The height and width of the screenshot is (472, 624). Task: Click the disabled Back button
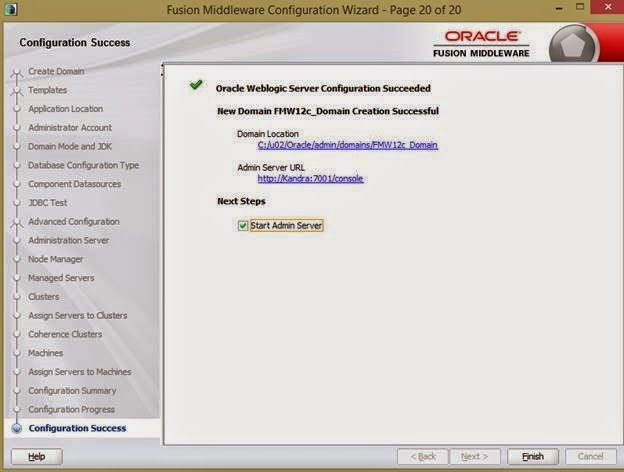pyautogui.click(x=423, y=456)
